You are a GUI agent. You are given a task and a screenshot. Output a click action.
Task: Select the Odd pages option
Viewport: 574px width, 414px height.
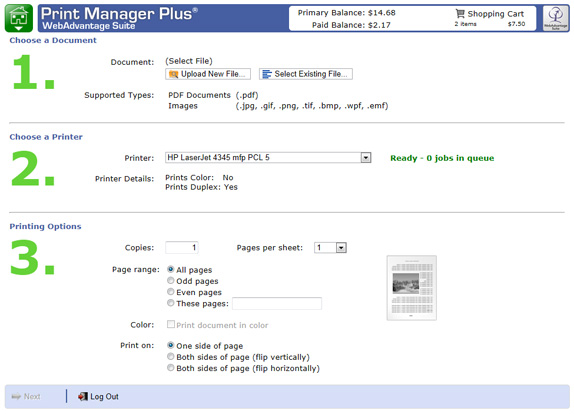tap(171, 281)
